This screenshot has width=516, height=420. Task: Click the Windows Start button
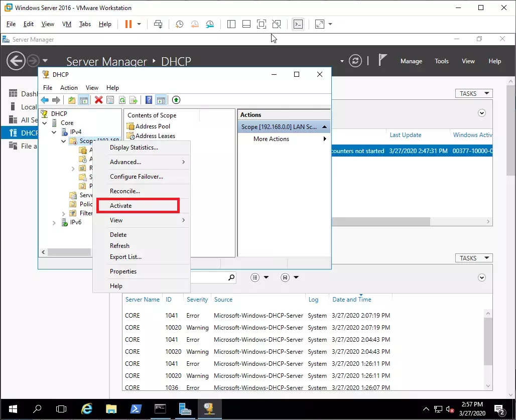click(13, 409)
